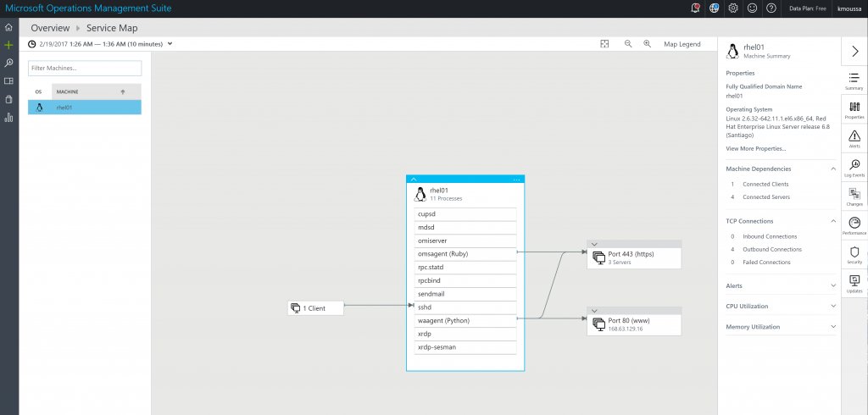Go to Overview breadcrumb
The height and width of the screenshot is (415, 868).
click(50, 28)
